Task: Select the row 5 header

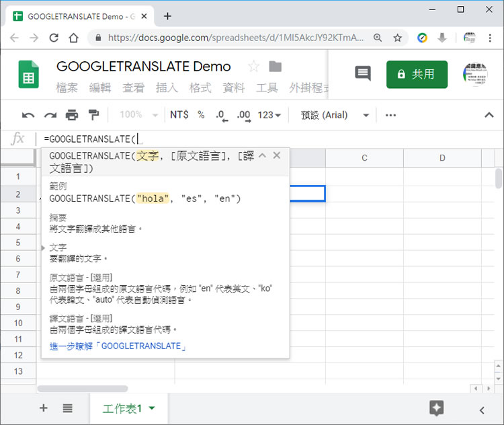Action: [18, 243]
